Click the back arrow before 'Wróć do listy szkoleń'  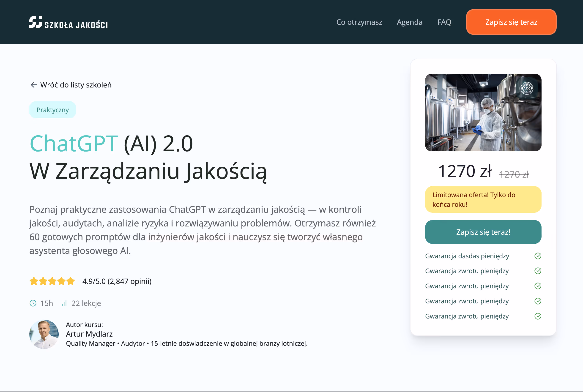point(33,85)
